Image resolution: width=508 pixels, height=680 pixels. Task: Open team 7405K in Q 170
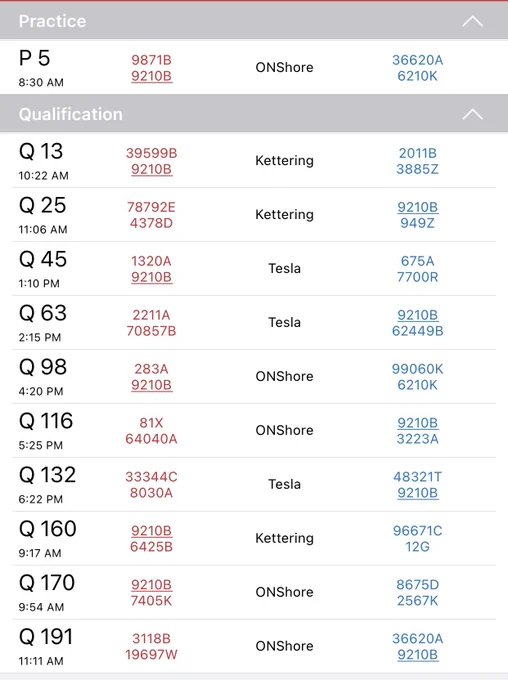[x=151, y=601]
